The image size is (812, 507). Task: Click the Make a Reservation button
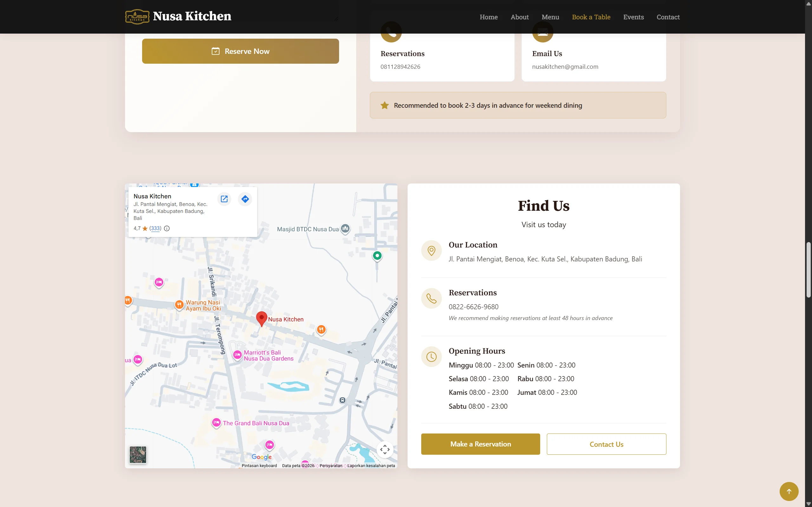pyautogui.click(x=481, y=444)
